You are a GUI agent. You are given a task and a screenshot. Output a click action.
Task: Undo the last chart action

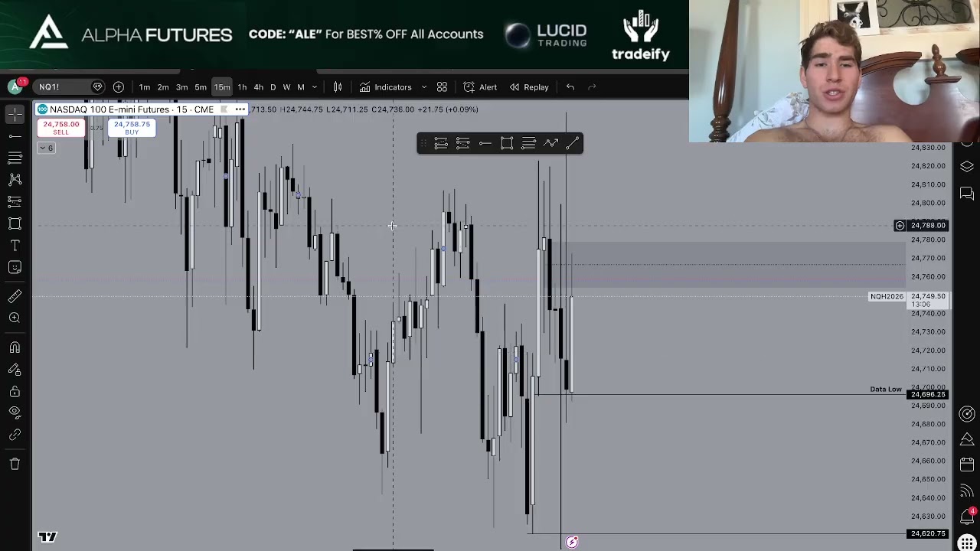click(x=570, y=87)
